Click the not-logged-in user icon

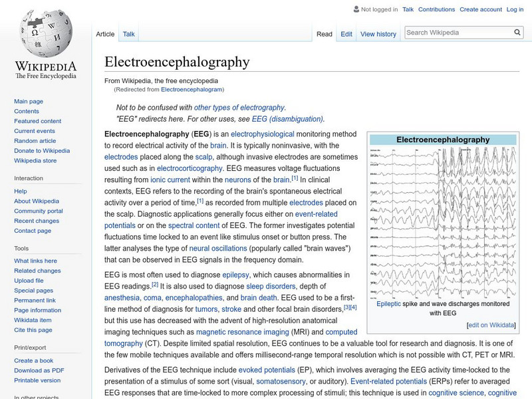click(356, 9)
